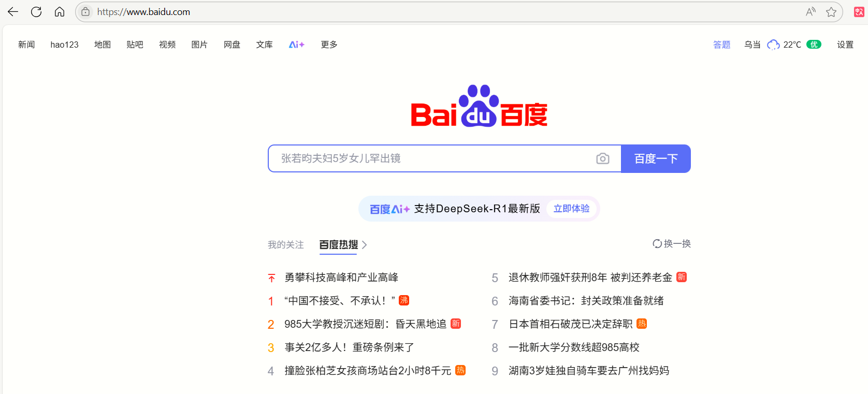The image size is (868, 394).
Task: Open 勇攀科技高峰和产业高峰 headline
Action: coord(341,278)
